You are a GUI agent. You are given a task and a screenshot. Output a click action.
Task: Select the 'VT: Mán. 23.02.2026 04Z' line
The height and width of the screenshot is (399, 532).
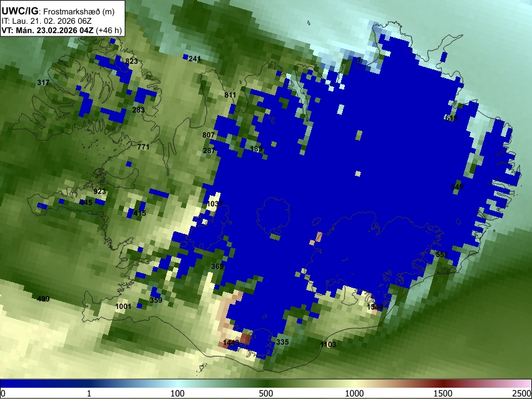coord(48,30)
